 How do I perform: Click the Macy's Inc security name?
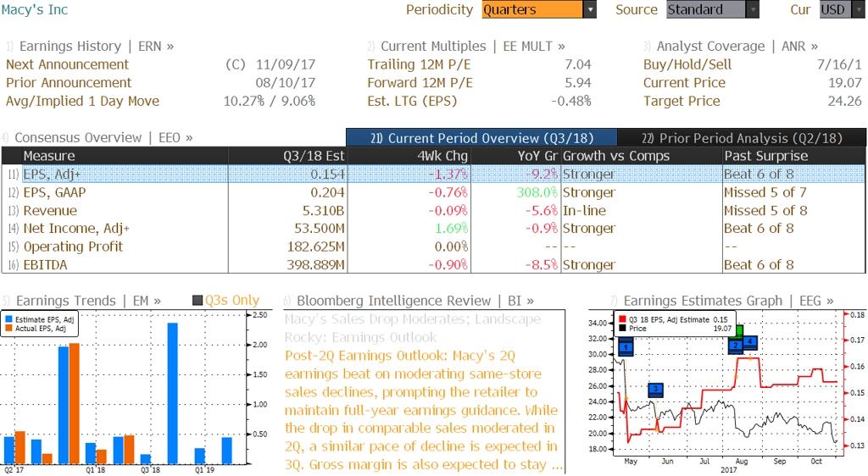(x=34, y=9)
